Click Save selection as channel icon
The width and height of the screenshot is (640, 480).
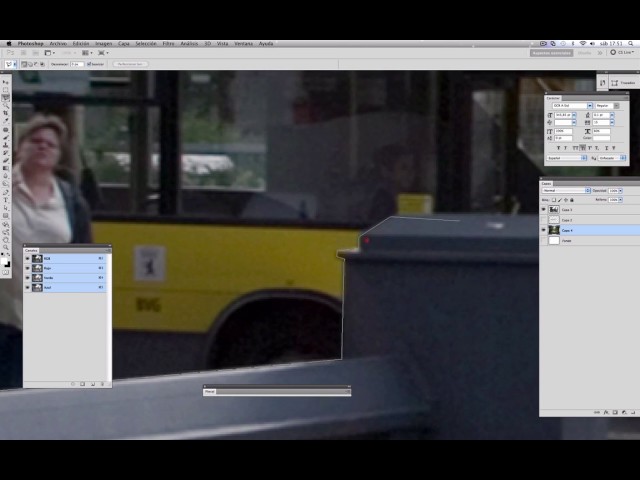[x=82, y=384]
